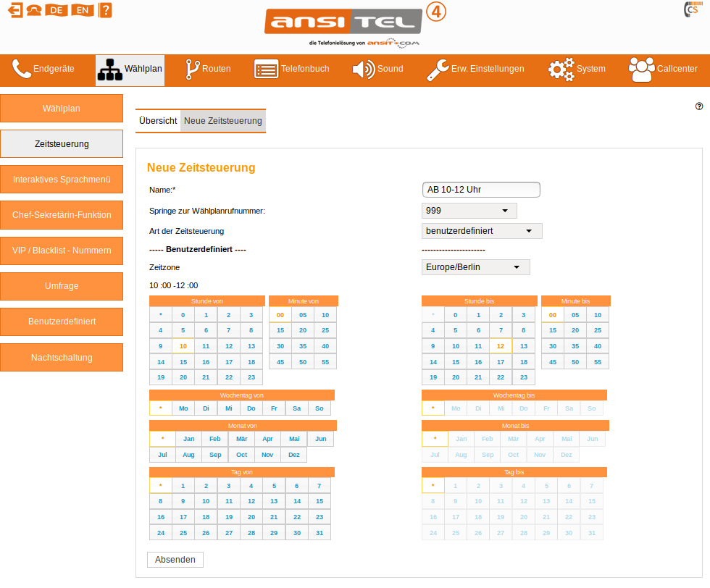Click the Absenden button

point(175,560)
